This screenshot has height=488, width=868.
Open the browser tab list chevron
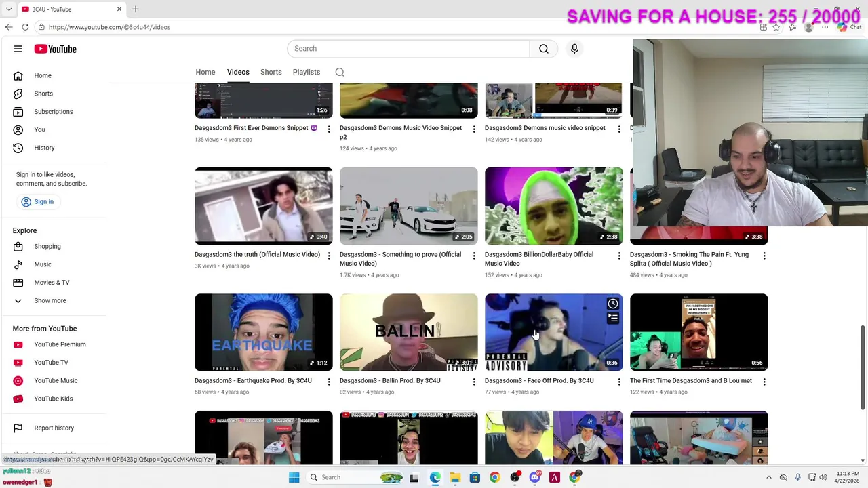click(x=9, y=9)
